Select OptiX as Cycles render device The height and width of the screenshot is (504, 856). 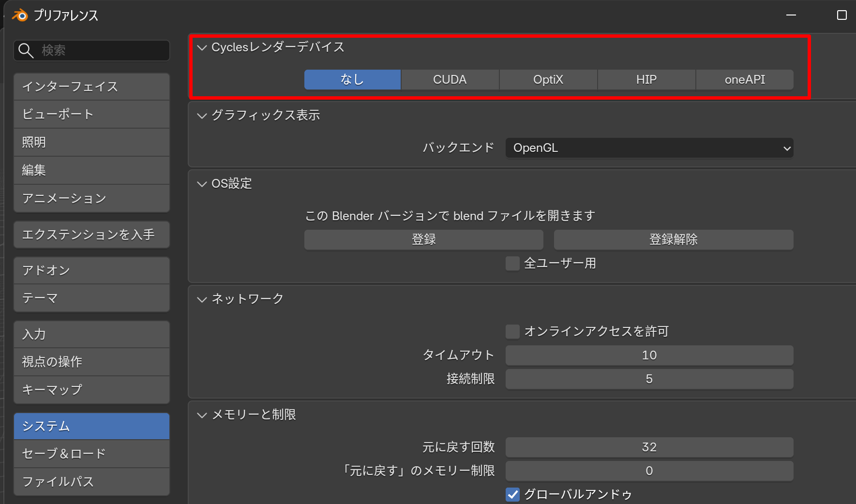(548, 80)
